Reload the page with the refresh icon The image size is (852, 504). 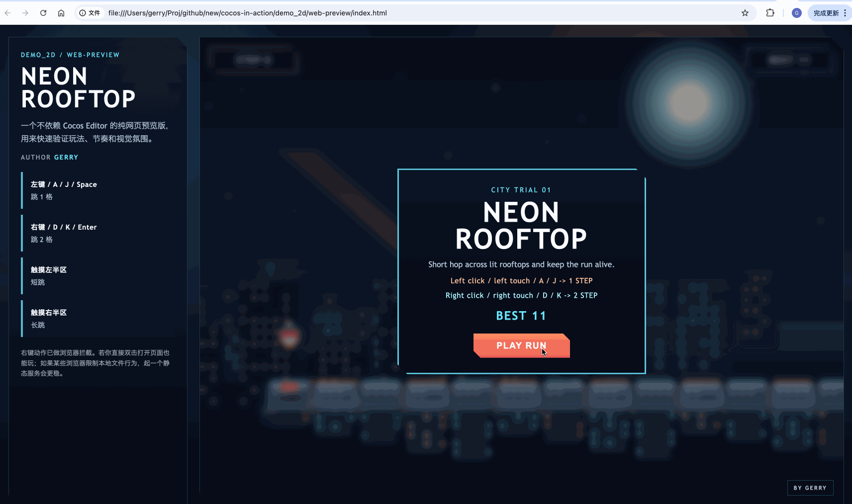(x=43, y=13)
